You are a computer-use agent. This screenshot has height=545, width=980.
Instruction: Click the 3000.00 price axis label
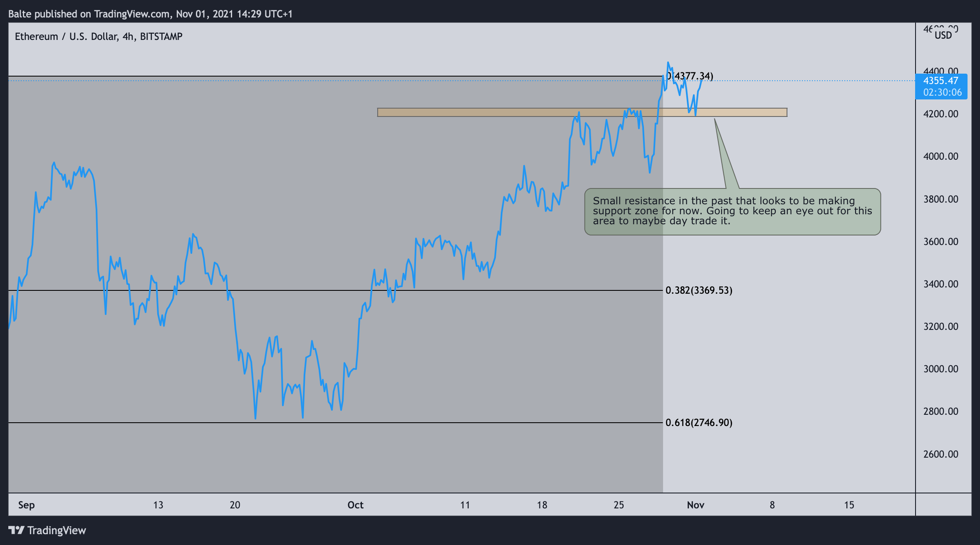click(x=940, y=369)
